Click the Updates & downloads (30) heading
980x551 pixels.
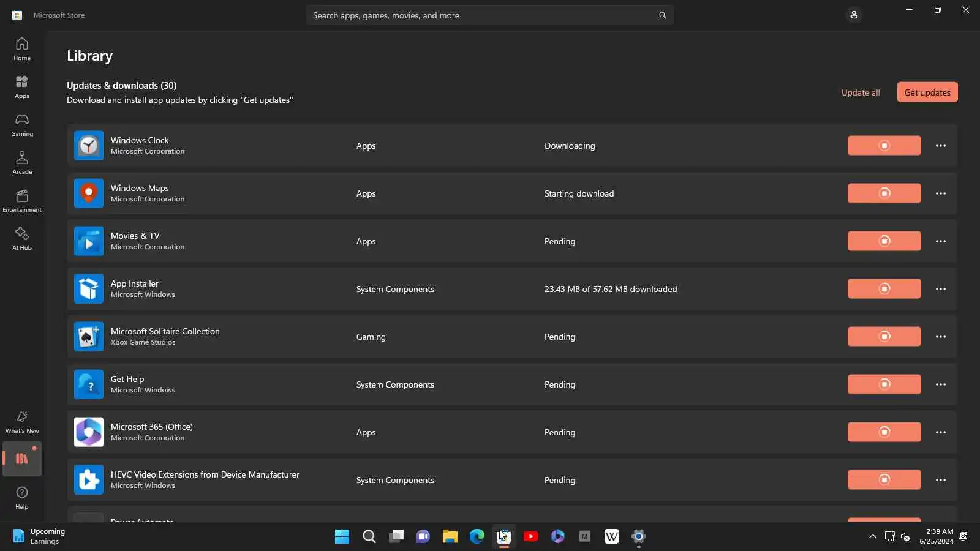(122, 85)
